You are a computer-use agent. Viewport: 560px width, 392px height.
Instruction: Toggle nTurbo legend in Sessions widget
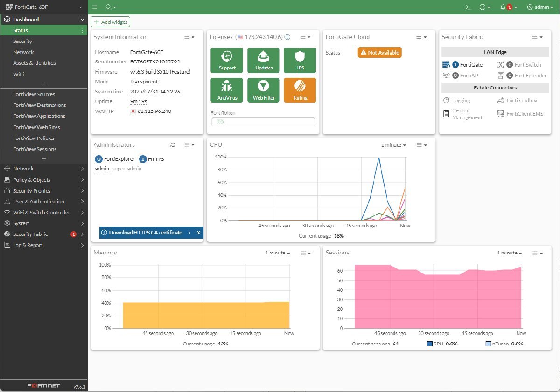coord(488,344)
